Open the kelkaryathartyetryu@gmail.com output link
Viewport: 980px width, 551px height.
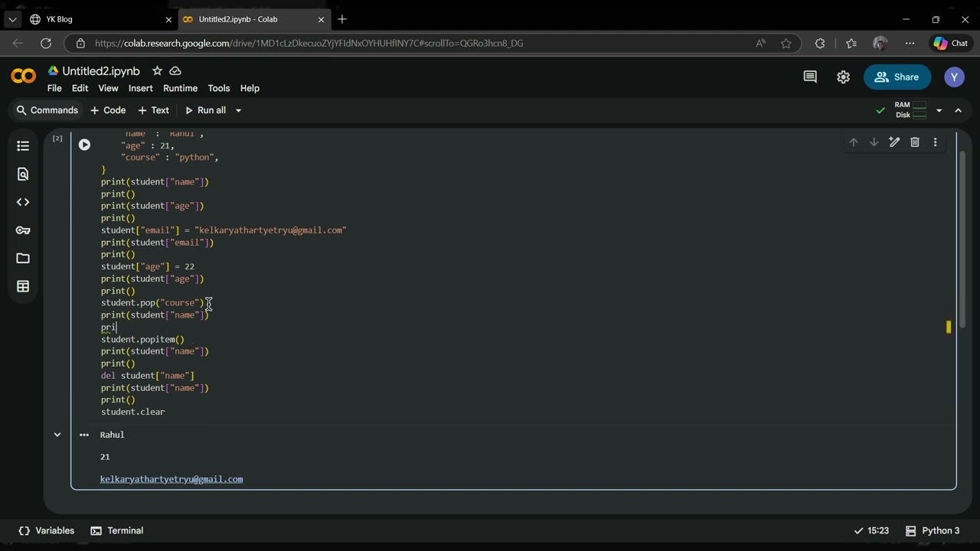coord(171,479)
